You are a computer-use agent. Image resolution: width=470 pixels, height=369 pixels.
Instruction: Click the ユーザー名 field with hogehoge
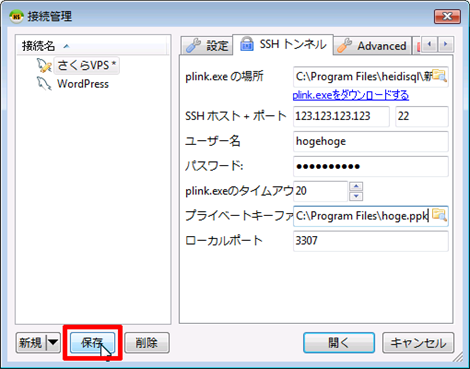[x=371, y=141]
